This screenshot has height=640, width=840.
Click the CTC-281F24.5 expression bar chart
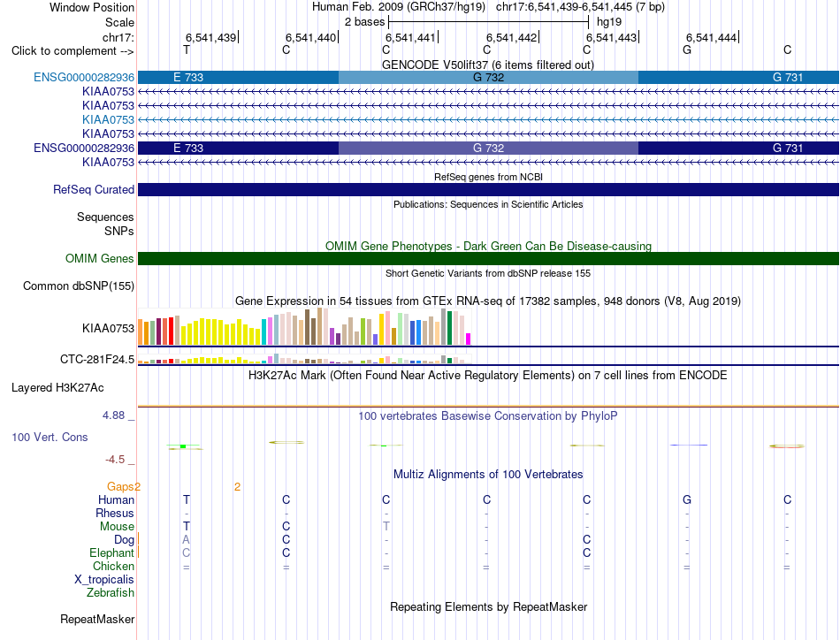click(x=304, y=359)
